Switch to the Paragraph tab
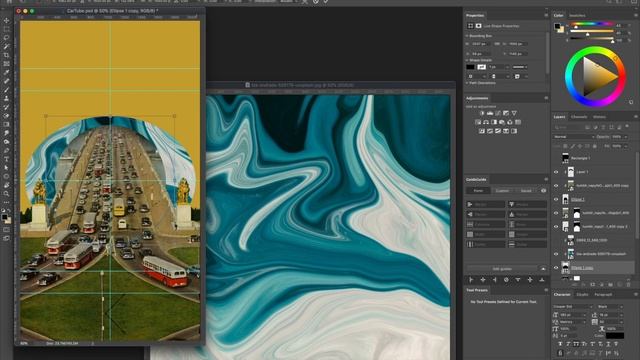 click(603, 294)
